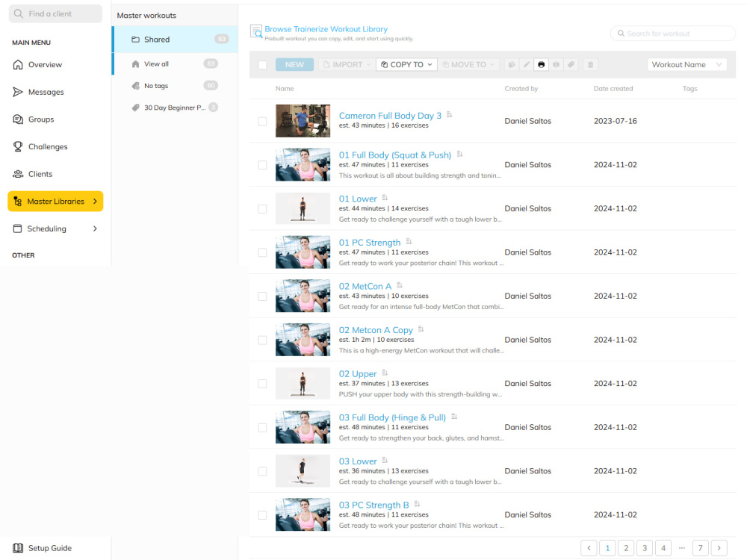Click the tag icon in toolbar
Viewport: 747px width, 560px height.
coord(571,65)
